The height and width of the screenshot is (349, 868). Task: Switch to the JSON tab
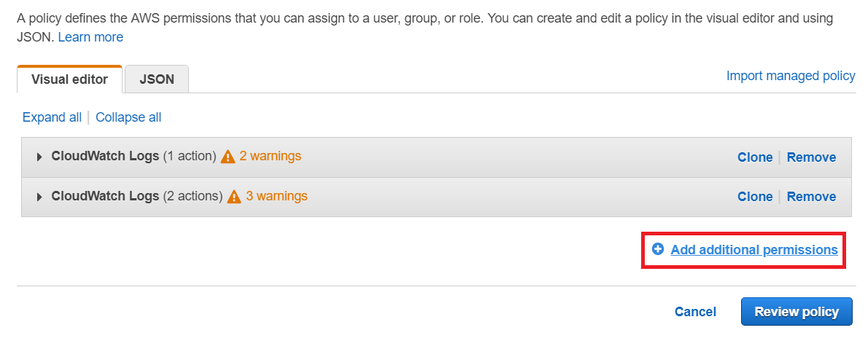click(x=157, y=79)
